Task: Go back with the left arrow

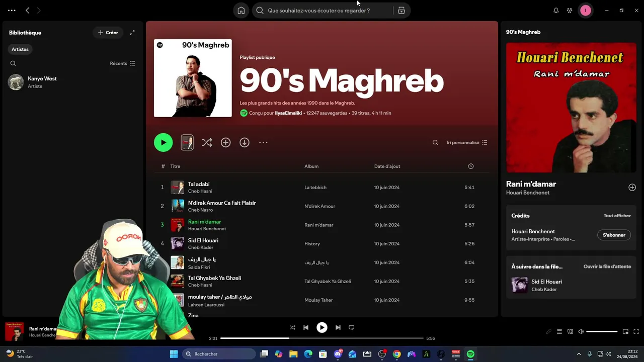Action: click(x=28, y=10)
